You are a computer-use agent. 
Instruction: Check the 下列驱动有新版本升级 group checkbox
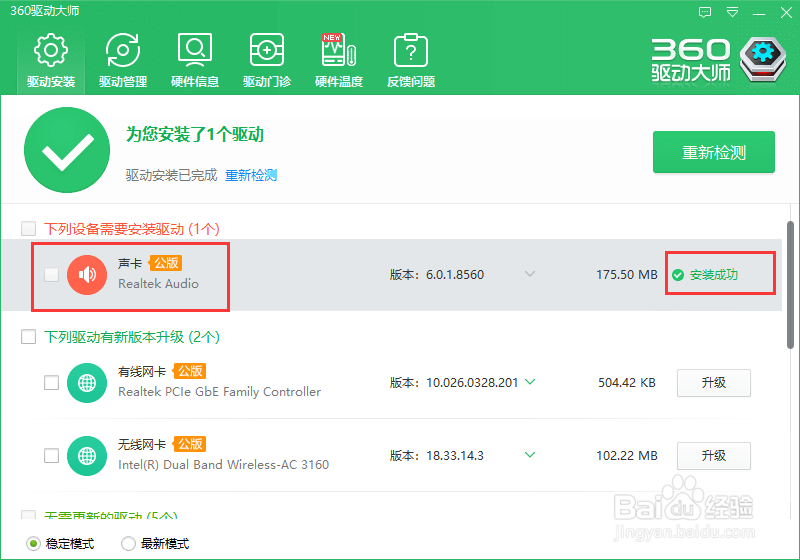[x=28, y=337]
